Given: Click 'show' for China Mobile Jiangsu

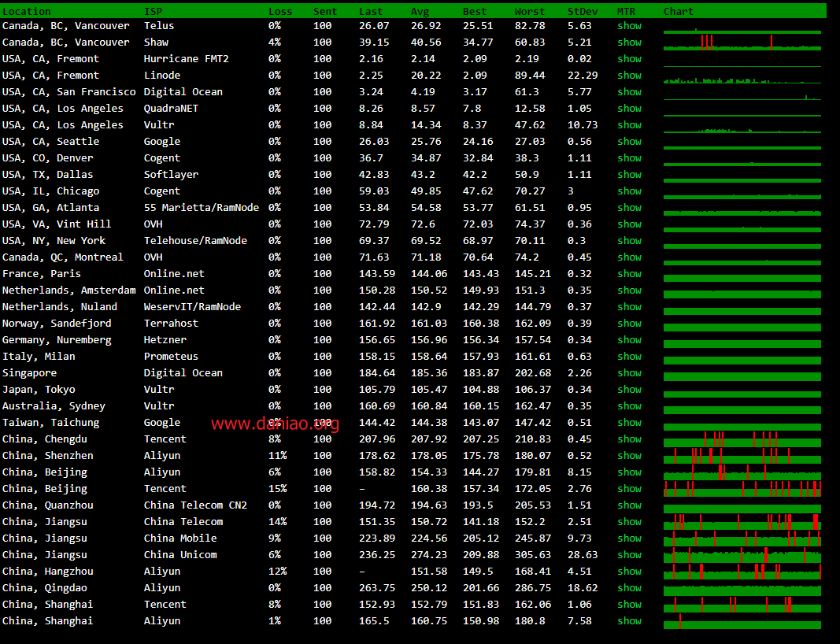Looking at the screenshot, I should click(629, 539).
